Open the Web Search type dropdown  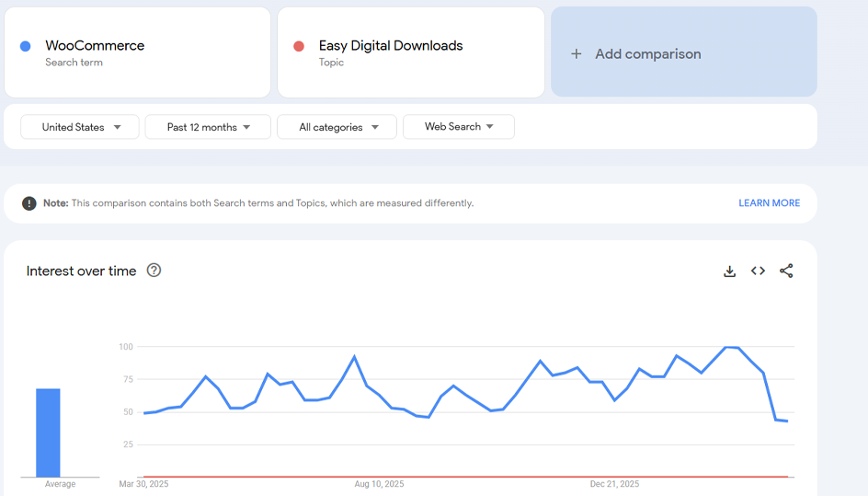point(458,127)
